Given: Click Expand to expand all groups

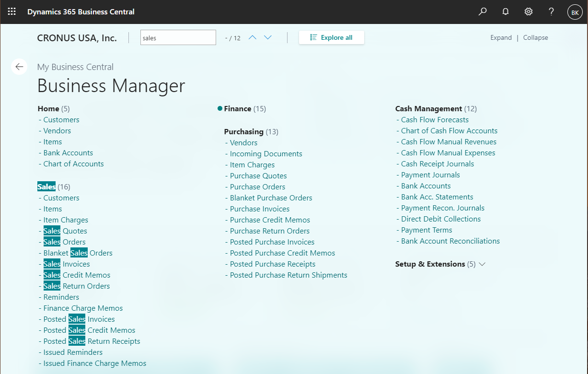Looking at the screenshot, I should [x=501, y=37].
